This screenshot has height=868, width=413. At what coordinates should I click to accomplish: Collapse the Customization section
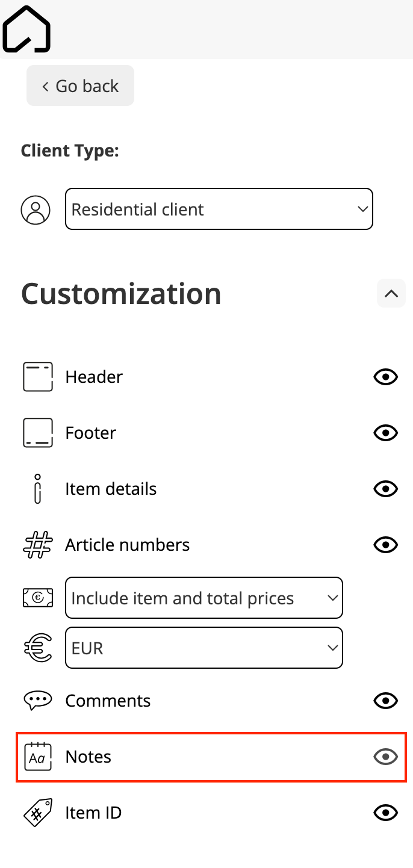point(391,294)
